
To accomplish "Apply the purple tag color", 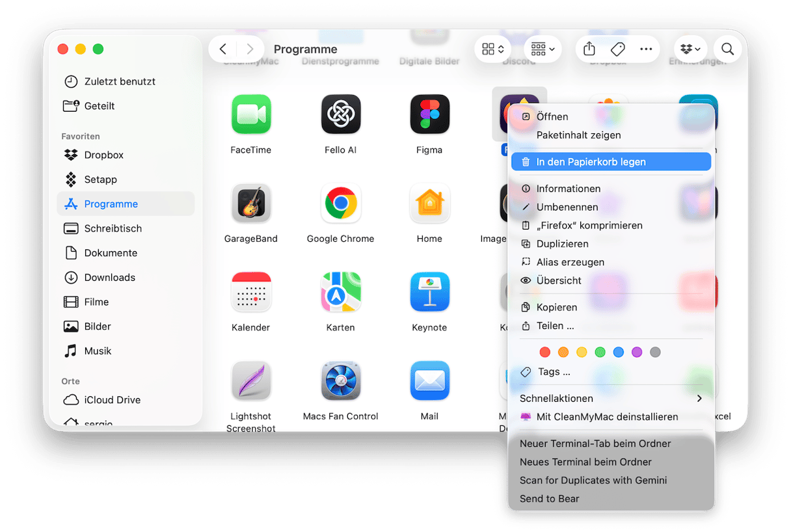I will (637, 352).
